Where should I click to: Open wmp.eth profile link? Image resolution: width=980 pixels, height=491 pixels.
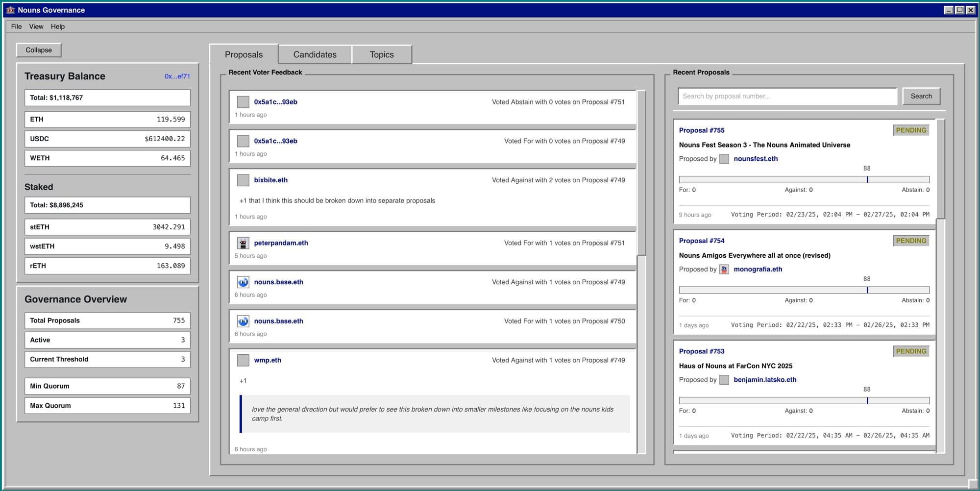(268, 360)
